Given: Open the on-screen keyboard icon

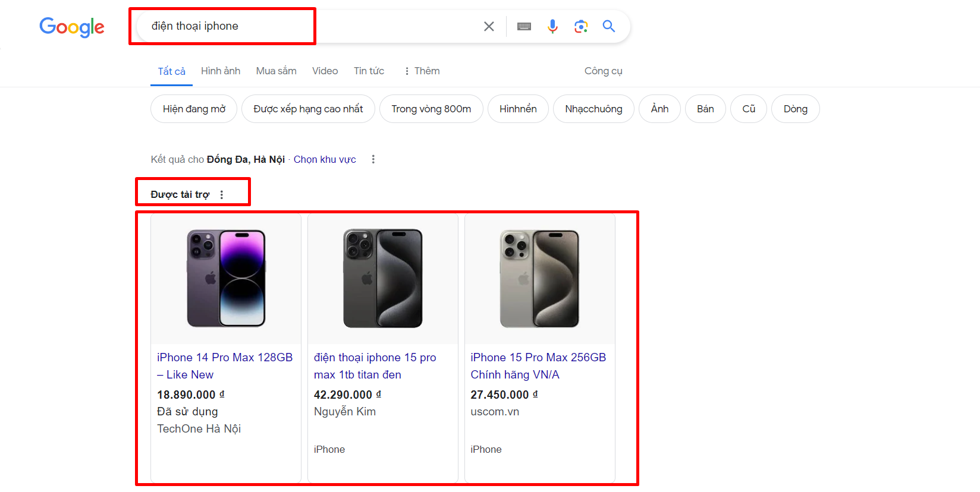Looking at the screenshot, I should click(x=524, y=26).
